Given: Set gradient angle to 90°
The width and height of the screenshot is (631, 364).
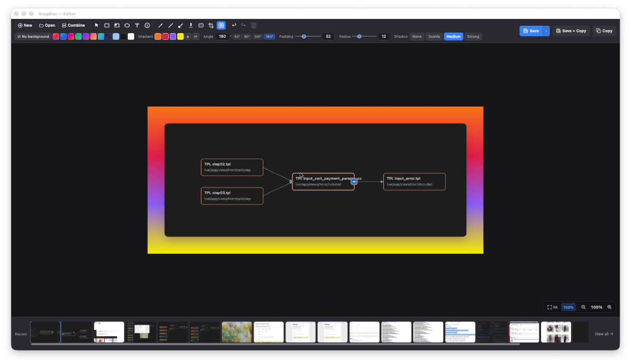Looking at the screenshot, I should tap(247, 36).
